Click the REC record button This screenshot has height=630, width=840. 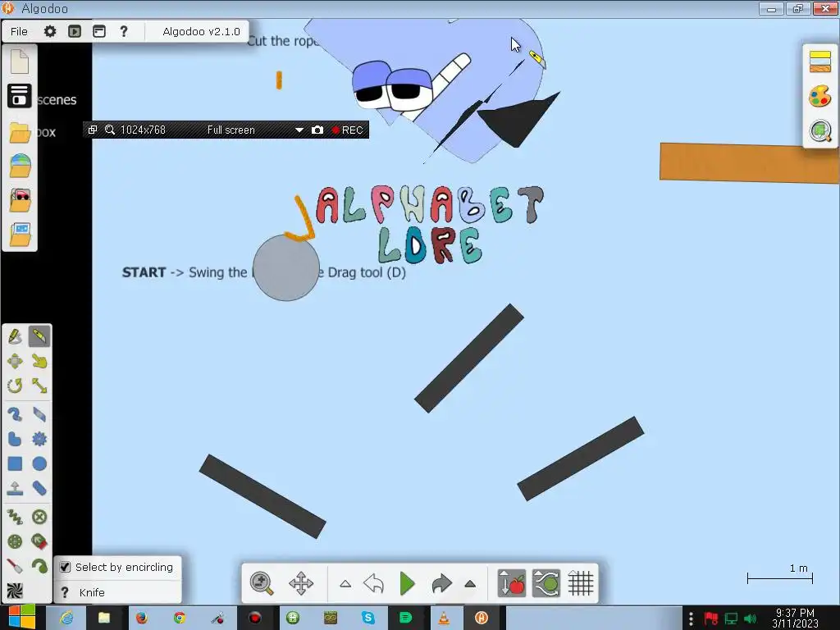[347, 130]
